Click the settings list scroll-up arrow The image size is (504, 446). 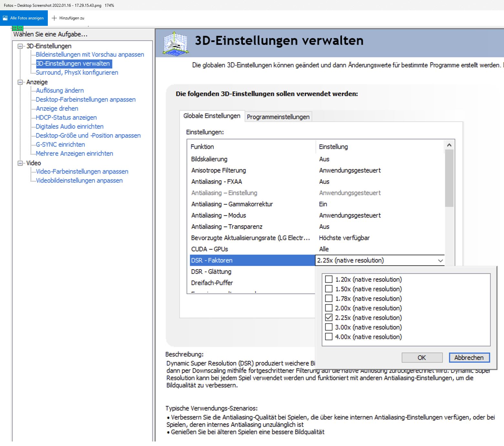coord(449,145)
